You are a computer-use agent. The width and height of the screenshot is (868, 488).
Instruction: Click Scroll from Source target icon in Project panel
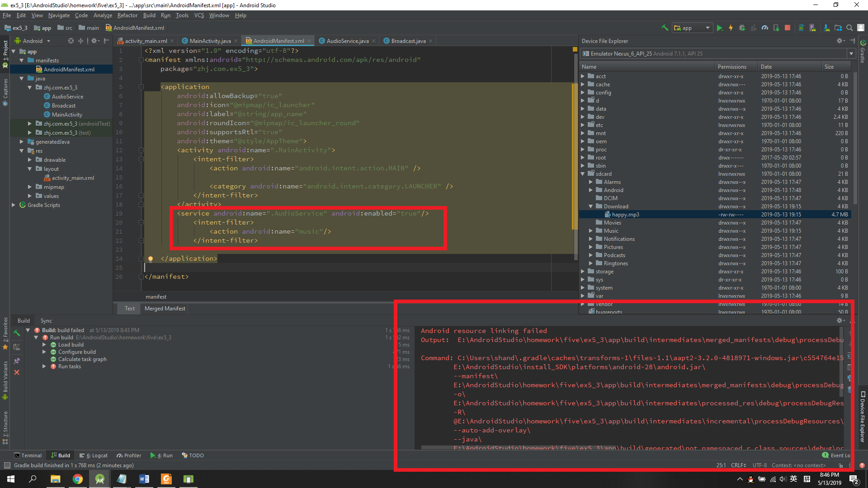[71, 41]
